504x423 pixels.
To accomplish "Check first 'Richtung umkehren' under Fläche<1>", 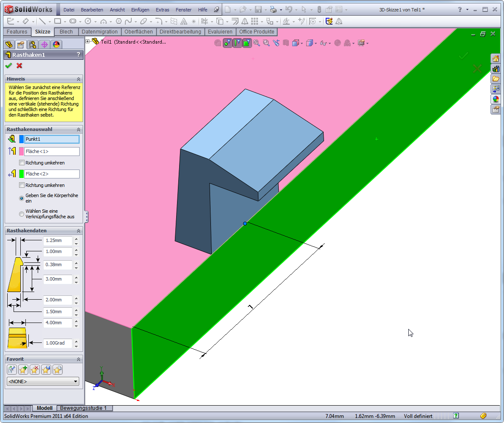I will coord(22,163).
